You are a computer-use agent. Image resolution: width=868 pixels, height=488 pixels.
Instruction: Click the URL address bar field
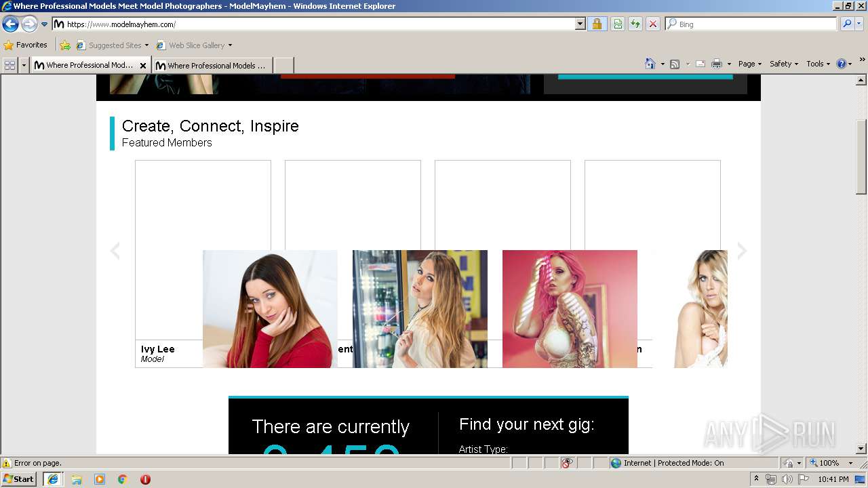[x=314, y=24]
